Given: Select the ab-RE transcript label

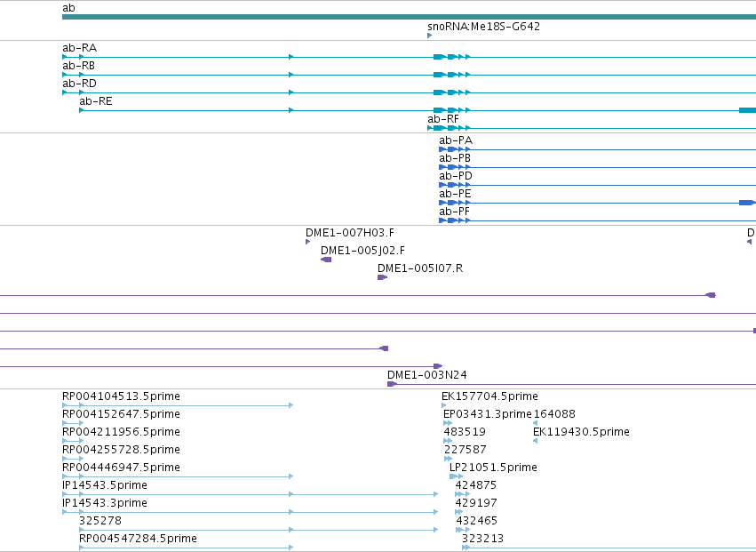Looking at the screenshot, I should tap(96, 101).
